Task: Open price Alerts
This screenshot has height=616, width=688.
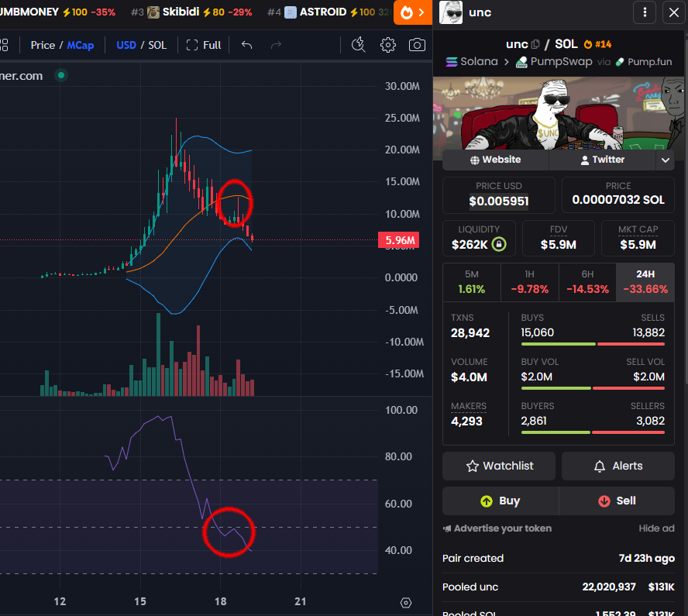Action: pos(617,466)
